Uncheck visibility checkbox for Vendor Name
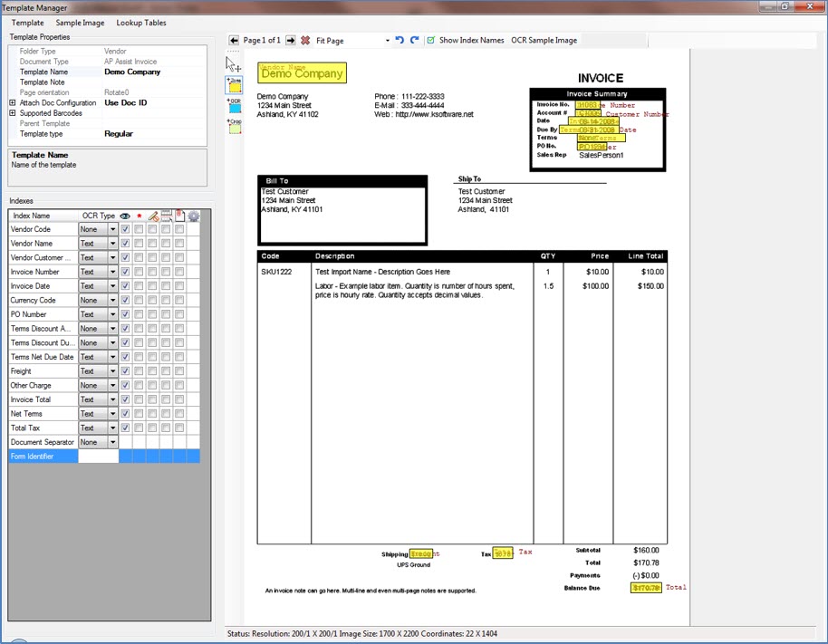The image size is (828, 644). coord(125,244)
